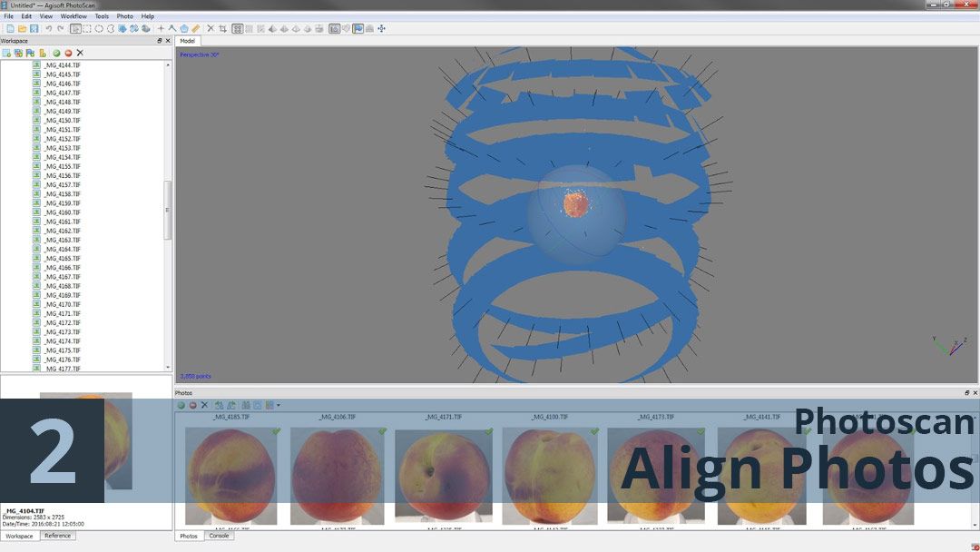Open the Workflow menu
The image size is (980, 552).
click(x=73, y=16)
